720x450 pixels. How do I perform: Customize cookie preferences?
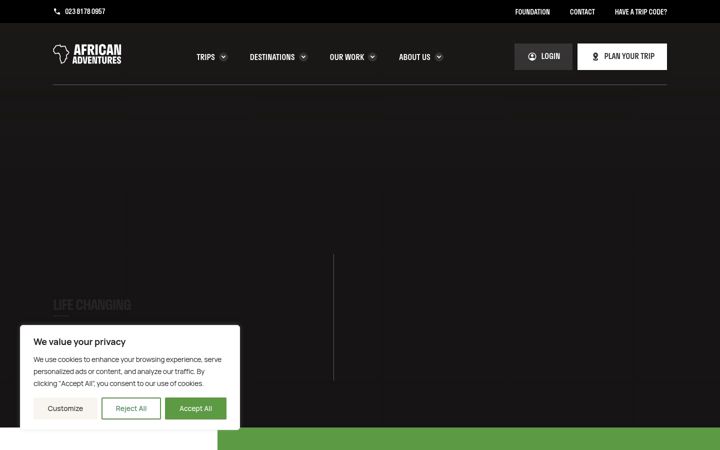(65, 408)
